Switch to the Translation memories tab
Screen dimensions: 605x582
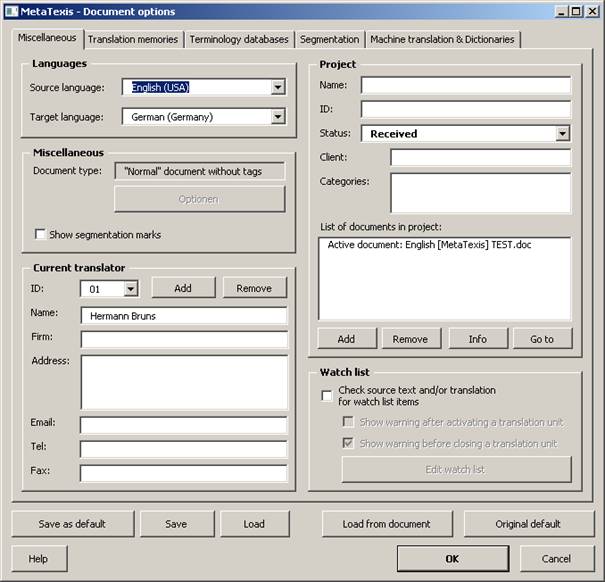pos(133,39)
